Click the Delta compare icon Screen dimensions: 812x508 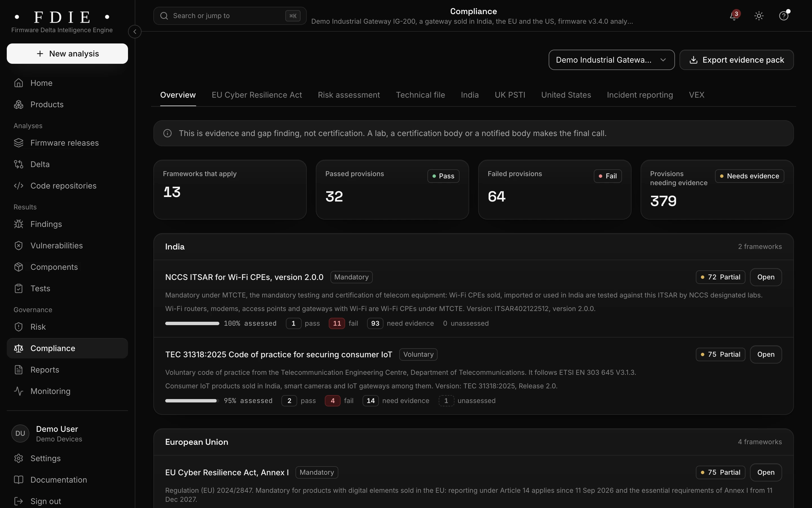[x=18, y=164]
